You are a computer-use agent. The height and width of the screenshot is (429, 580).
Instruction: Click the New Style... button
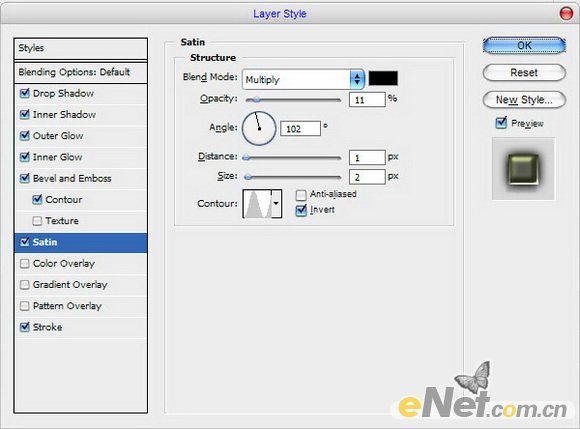click(524, 99)
